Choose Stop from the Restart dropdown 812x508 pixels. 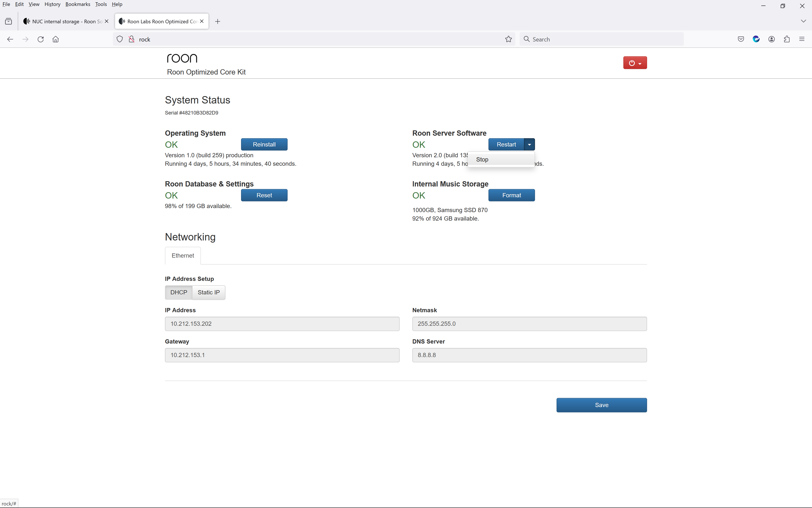501,160
